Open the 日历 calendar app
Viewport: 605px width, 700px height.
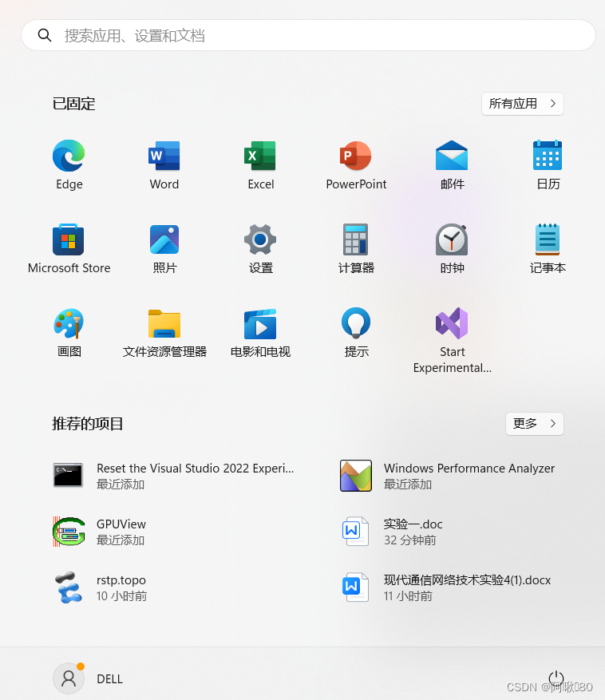548,156
